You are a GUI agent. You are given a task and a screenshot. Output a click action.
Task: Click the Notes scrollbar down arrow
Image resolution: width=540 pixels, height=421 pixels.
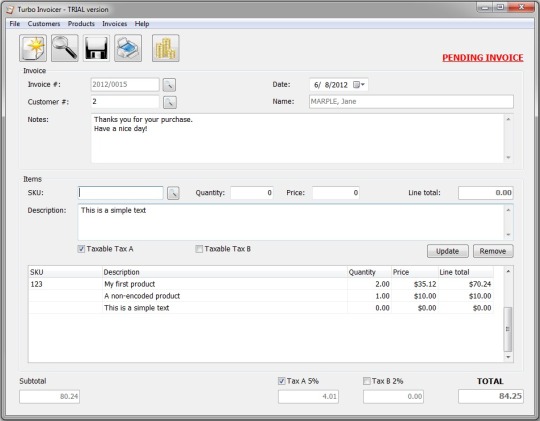(508, 157)
